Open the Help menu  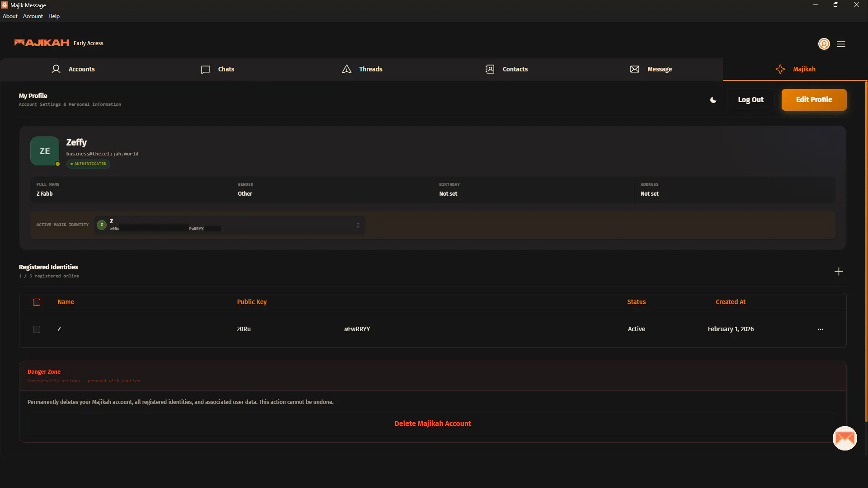click(54, 16)
